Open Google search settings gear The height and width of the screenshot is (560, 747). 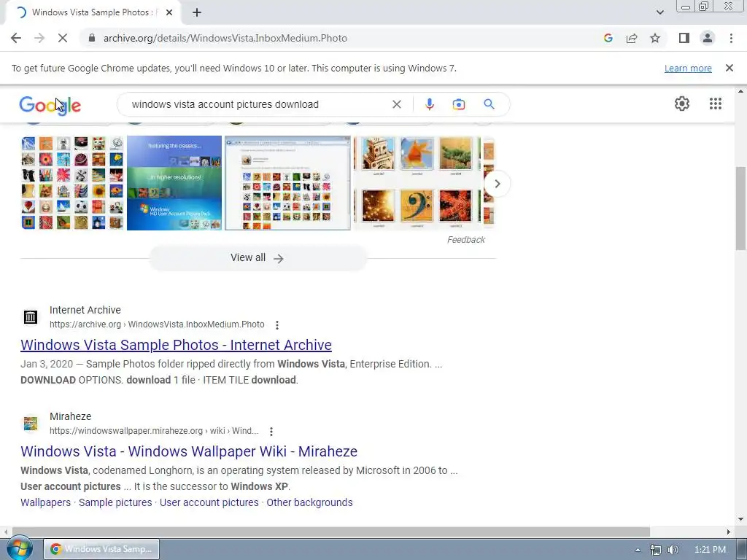[682, 104]
